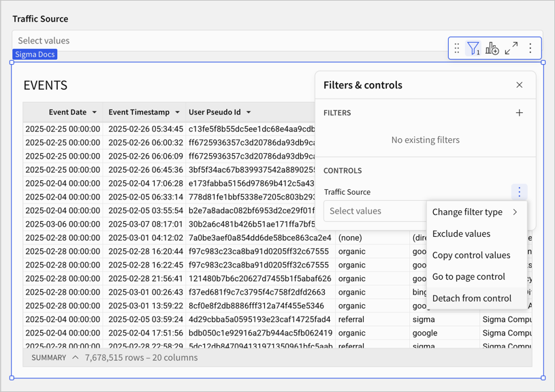This screenshot has height=392, width=555.
Task: Open the element toolbar three-dot menu
Action: tap(530, 48)
